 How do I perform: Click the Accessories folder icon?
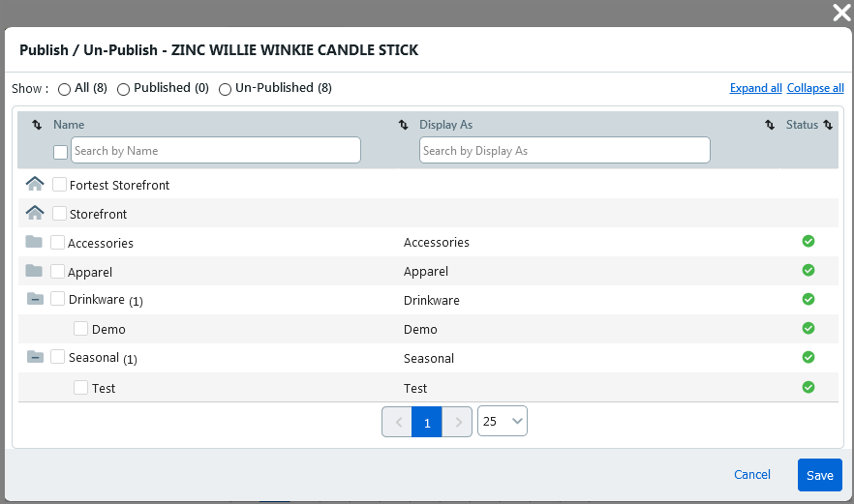coord(34,242)
